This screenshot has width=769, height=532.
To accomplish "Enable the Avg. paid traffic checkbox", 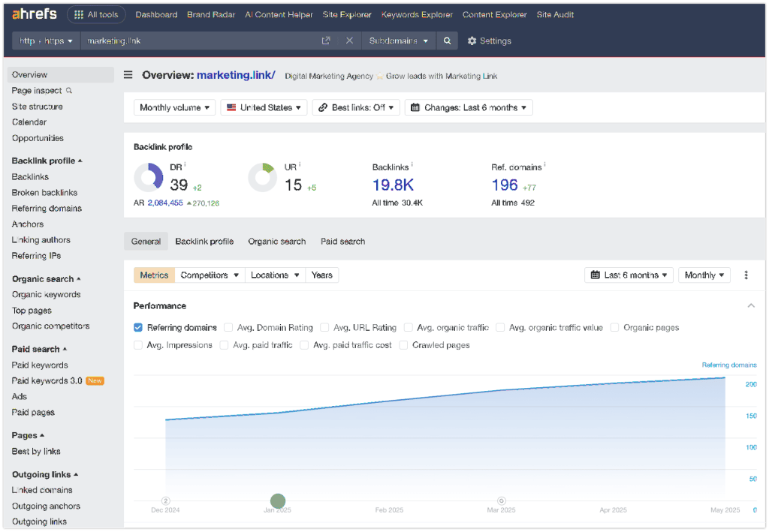I will tap(224, 345).
